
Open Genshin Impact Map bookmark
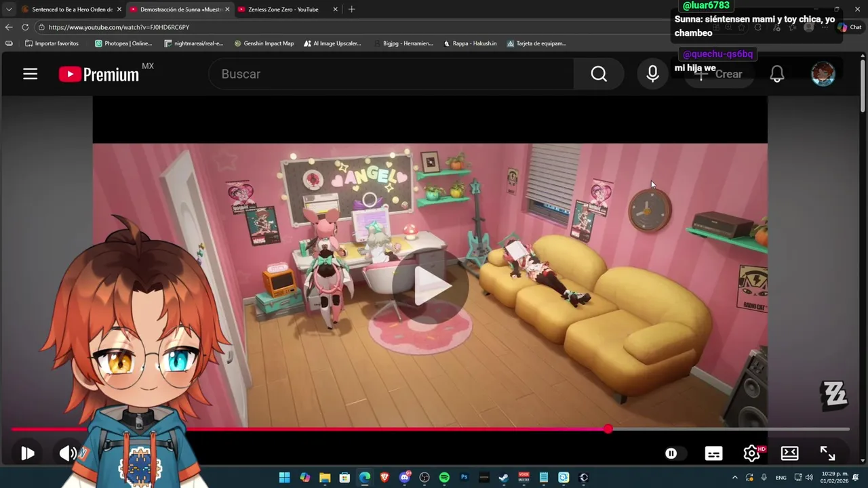(x=264, y=43)
